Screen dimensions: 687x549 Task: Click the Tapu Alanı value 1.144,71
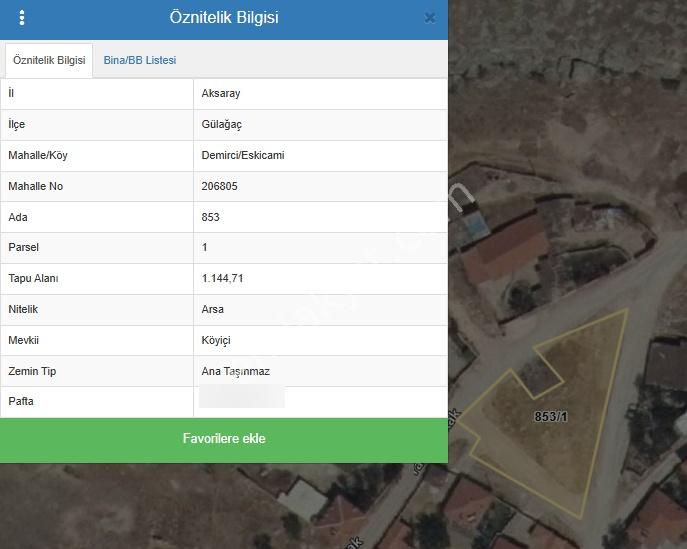222,278
